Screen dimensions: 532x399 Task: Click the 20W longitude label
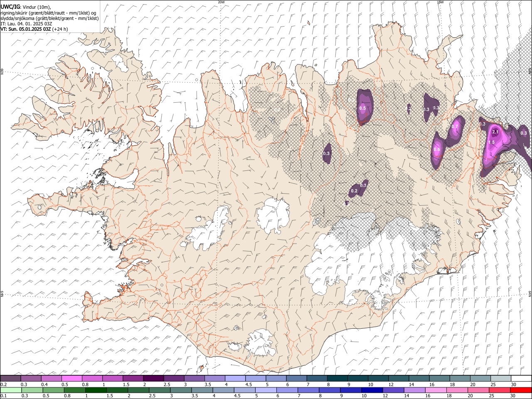point(222,2)
